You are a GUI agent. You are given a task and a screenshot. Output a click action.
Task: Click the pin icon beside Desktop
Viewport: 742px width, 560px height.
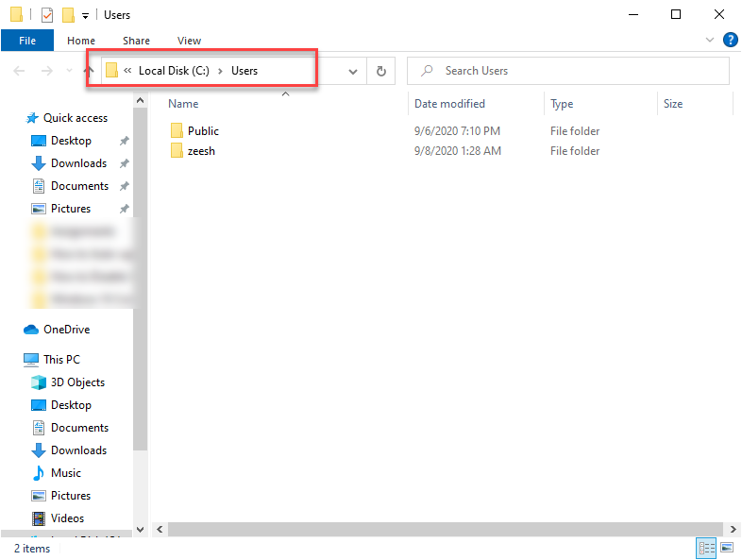125,141
